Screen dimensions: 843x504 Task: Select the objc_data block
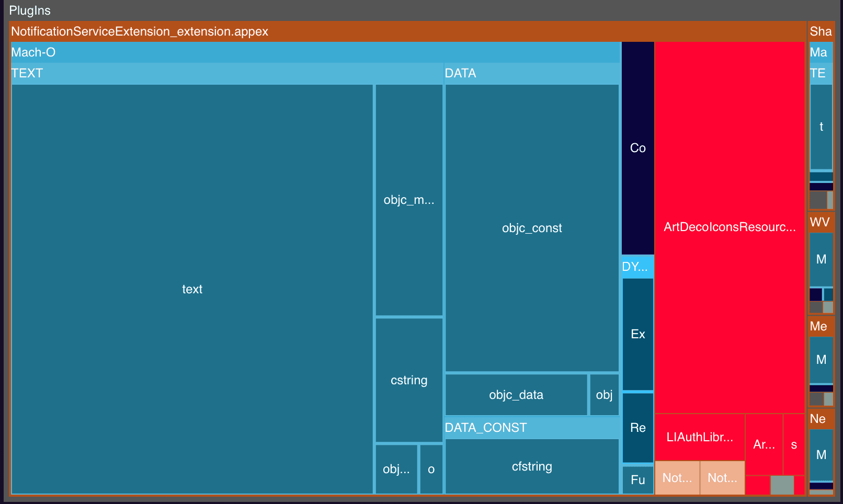pos(516,395)
